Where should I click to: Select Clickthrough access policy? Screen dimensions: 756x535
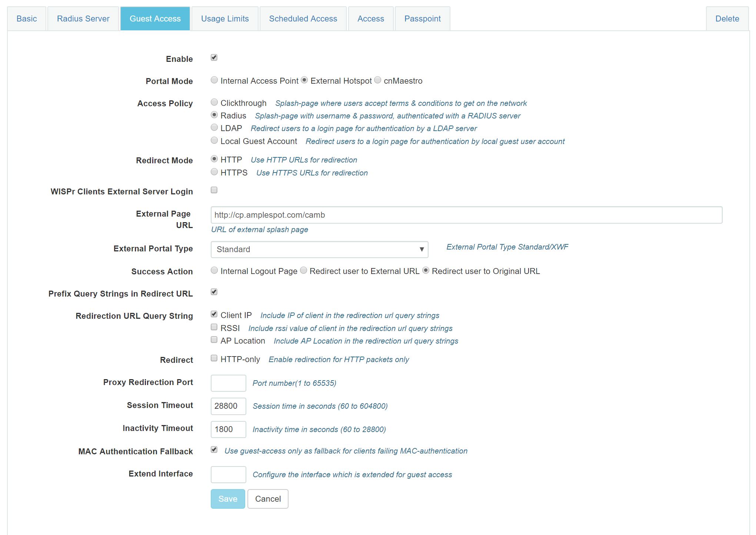pos(214,103)
